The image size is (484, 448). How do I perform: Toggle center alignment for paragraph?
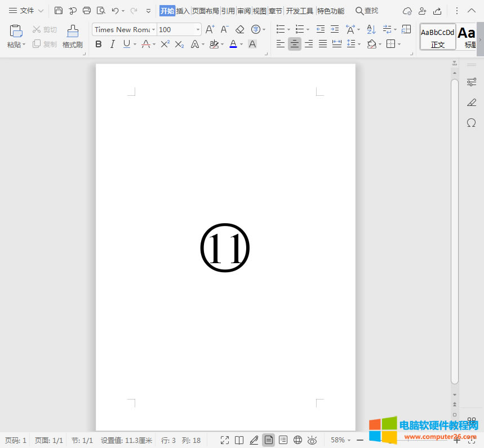pos(295,44)
